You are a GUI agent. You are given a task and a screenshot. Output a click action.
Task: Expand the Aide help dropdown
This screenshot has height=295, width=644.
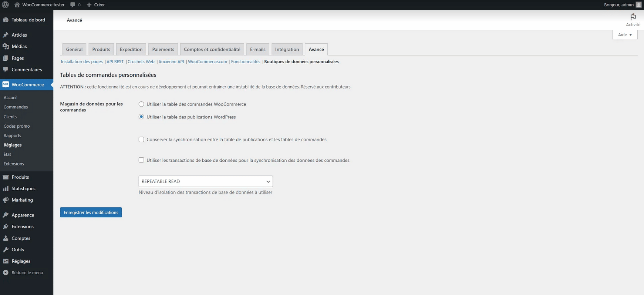tap(625, 35)
